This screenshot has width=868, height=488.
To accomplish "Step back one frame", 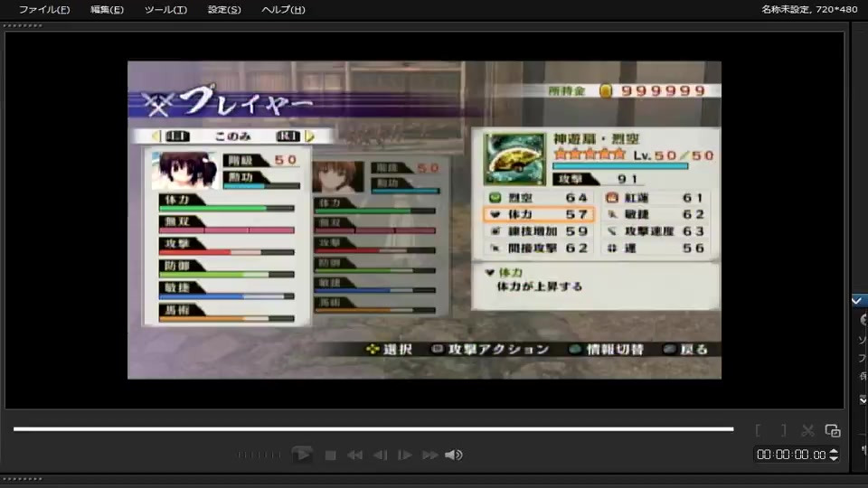I will point(381,455).
